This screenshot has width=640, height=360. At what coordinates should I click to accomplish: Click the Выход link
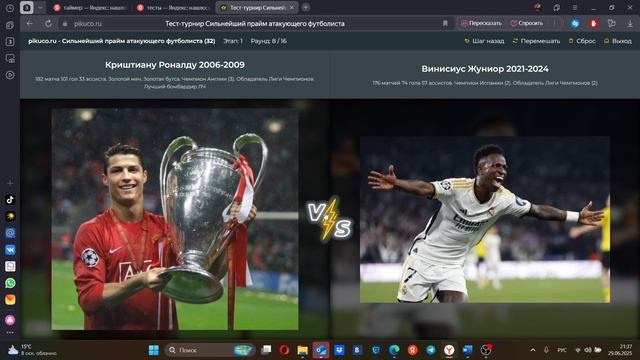(x=618, y=41)
